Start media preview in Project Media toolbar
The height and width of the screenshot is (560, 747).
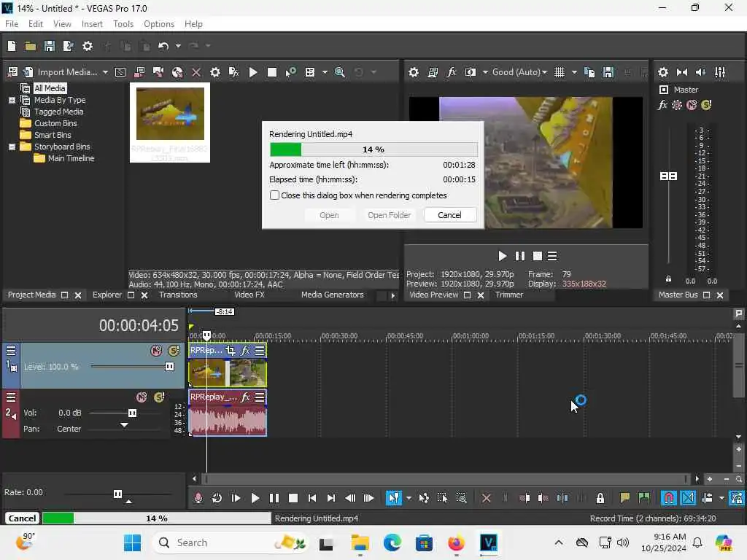[x=253, y=72]
